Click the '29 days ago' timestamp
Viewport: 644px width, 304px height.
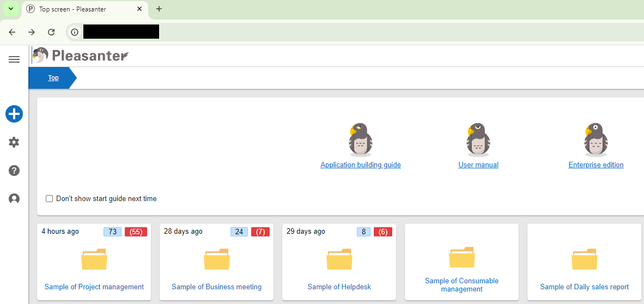(306, 232)
